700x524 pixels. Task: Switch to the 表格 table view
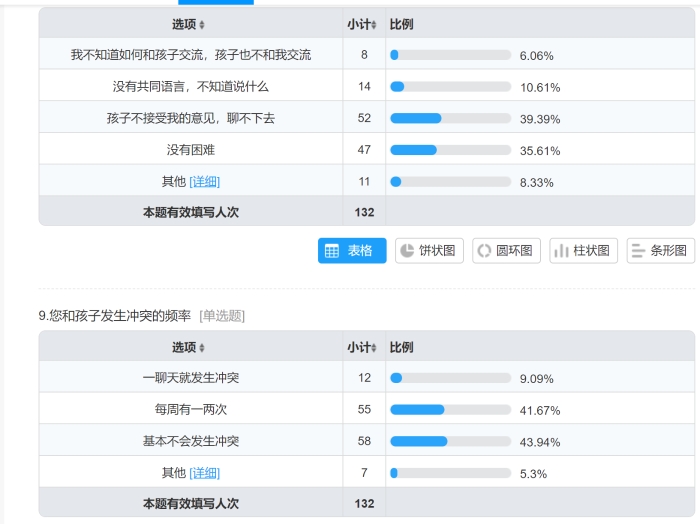(x=351, y=251)
